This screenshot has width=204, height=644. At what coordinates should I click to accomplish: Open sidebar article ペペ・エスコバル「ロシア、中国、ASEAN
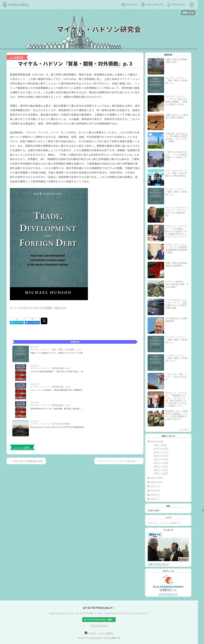(176, 173)
